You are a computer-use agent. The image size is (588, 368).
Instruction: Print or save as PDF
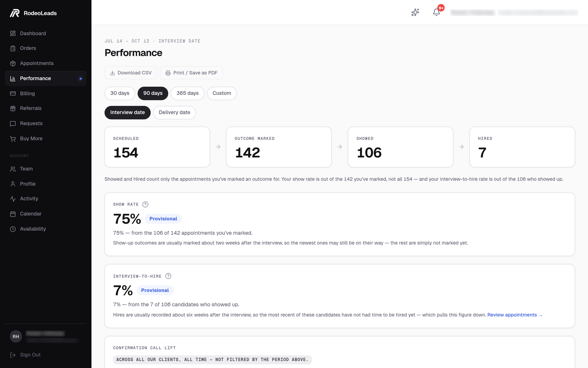[x=191, y=73]
